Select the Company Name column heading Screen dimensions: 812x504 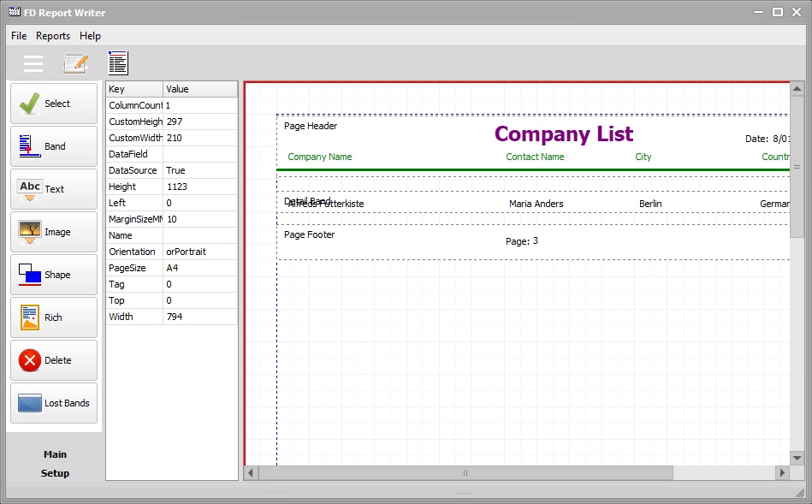coord(319,157)
